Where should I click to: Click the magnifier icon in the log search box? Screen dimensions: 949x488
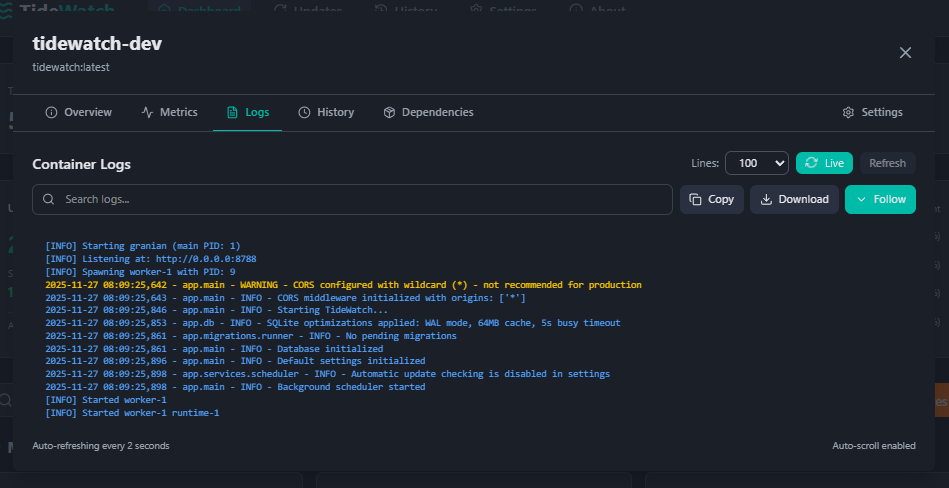[49, 199]
